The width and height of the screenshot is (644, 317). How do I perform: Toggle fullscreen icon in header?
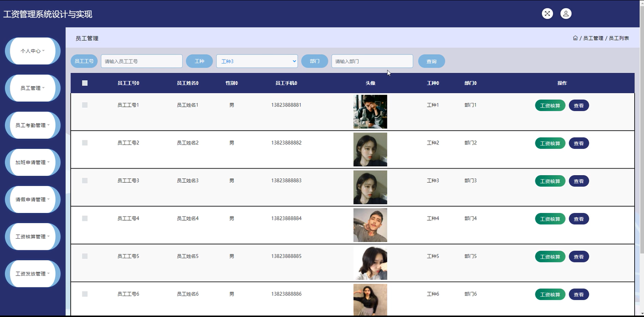(547, 14)
